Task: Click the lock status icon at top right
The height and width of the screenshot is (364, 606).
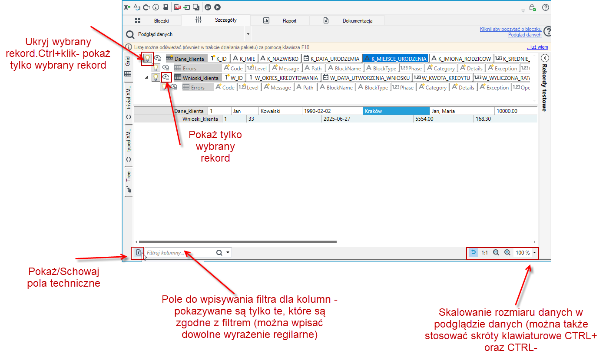Action: [x=532, y=7]
